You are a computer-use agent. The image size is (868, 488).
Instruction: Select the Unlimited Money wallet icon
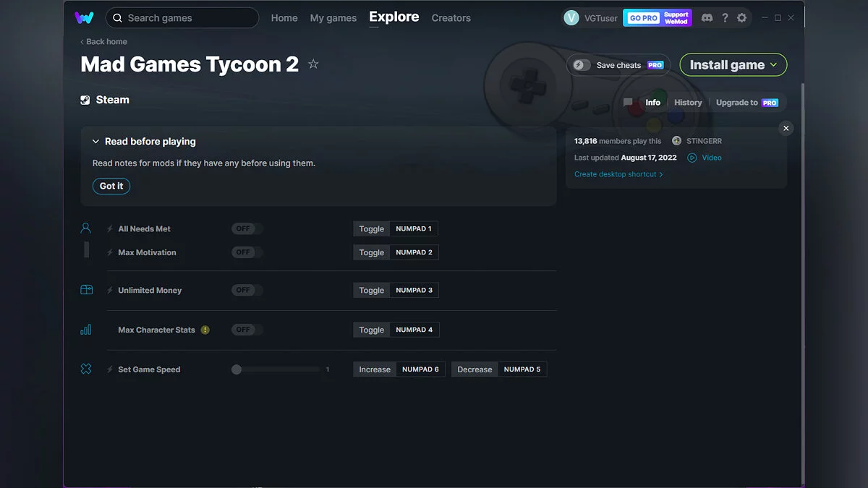(85, 288)
